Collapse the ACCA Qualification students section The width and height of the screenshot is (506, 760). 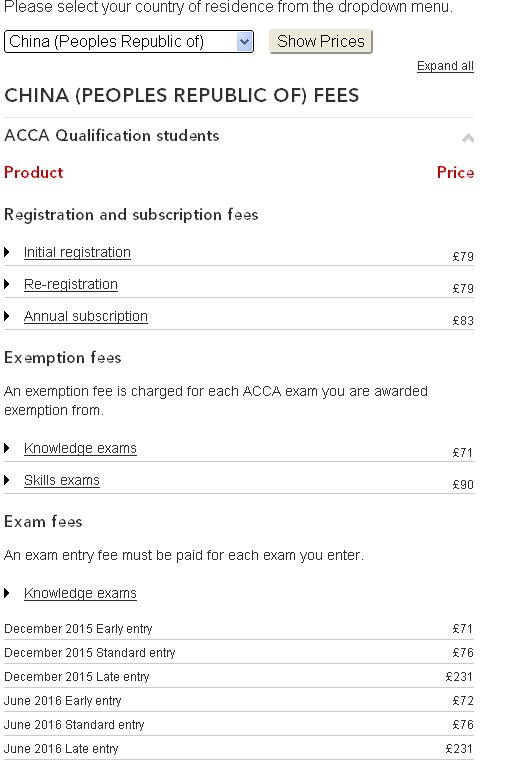click(238, 136)
